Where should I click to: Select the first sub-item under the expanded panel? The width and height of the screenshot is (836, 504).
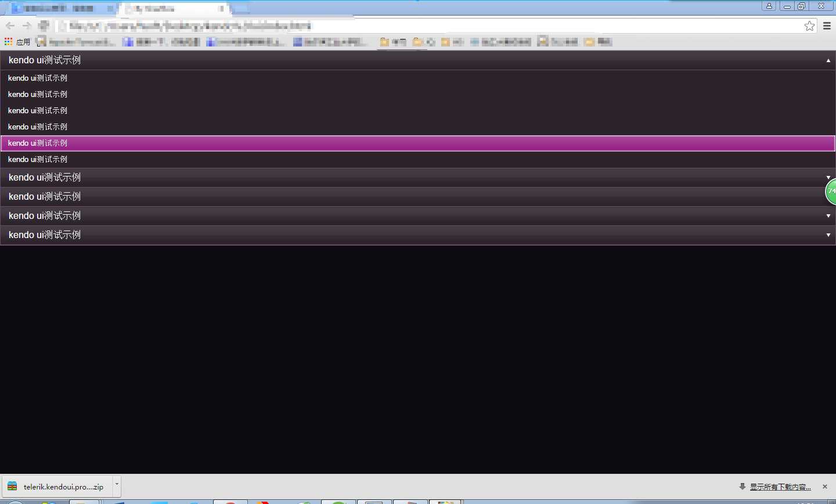pyautogui.click(x=418, y=78)
